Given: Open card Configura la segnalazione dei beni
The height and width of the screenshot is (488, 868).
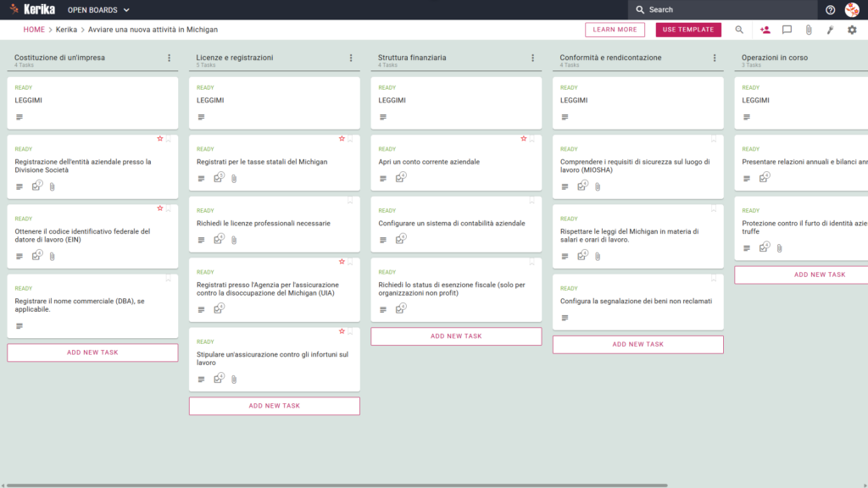Looking at the screenshot, I should pos(637,302).
